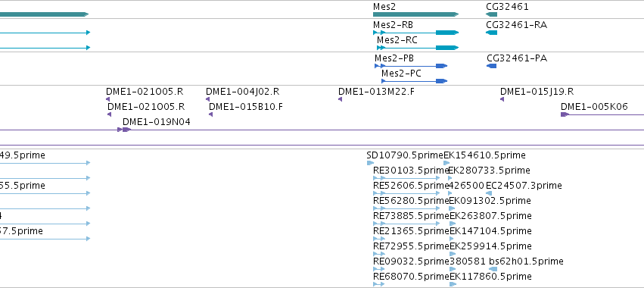
Task: Click the DME1-015B10.F label
Action: click(x=246, y=107)
